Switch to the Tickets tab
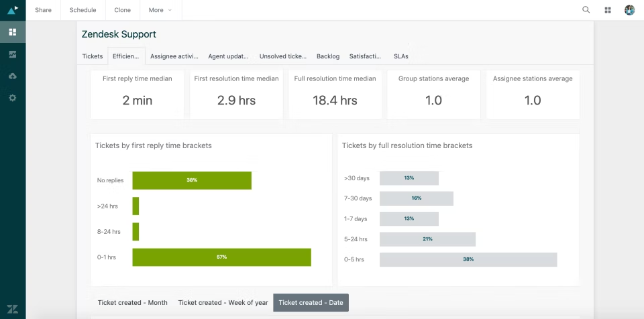This screenshot has width=644, height=319. tap(93, 56)
